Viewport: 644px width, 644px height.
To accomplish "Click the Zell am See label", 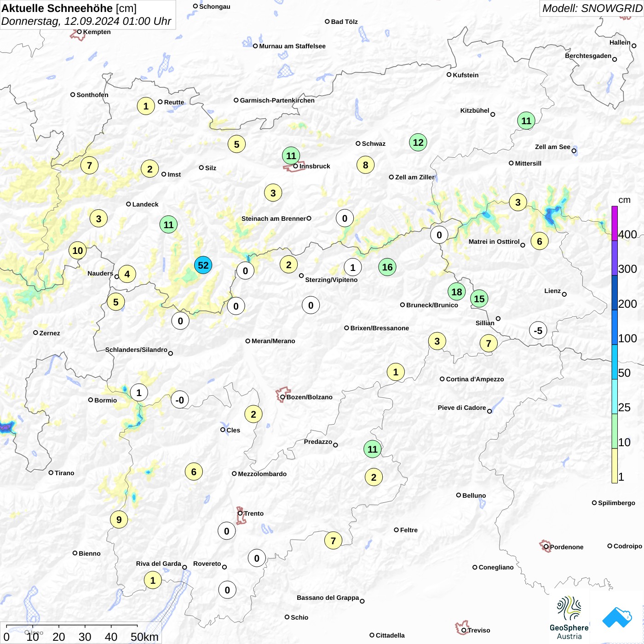I will 552,147.
